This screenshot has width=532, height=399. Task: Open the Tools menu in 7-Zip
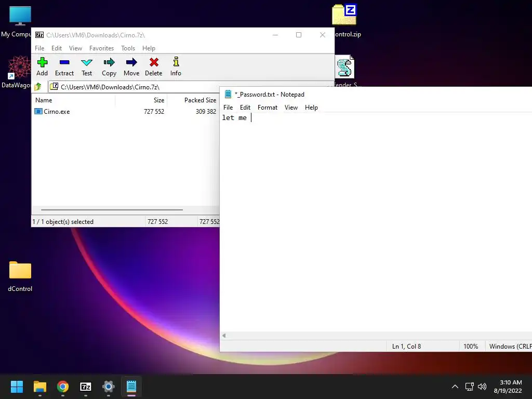tap(128, 48)
